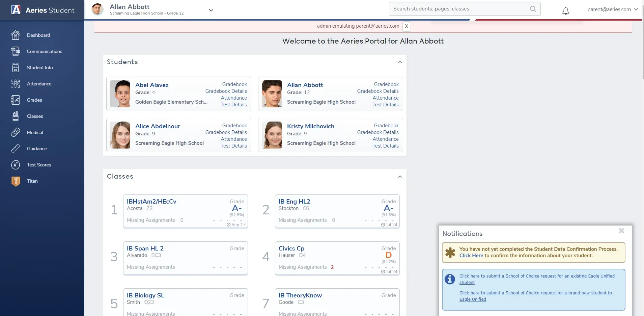Click the Student Info menu label

[40, 68]
